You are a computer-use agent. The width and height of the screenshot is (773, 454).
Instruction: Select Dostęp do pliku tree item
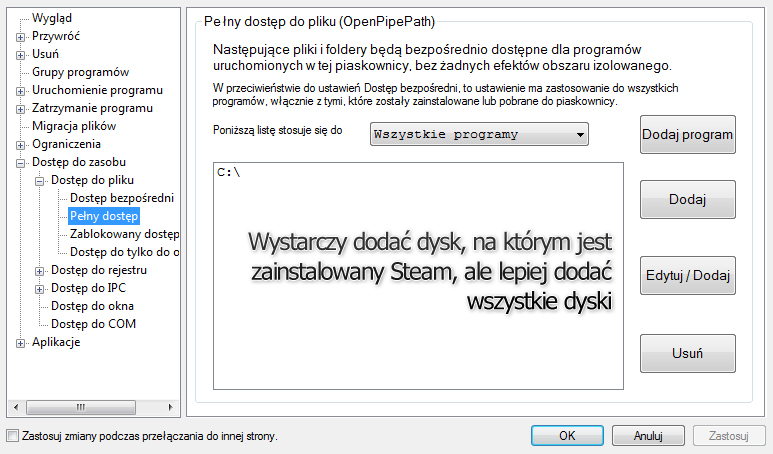(92, 180)
